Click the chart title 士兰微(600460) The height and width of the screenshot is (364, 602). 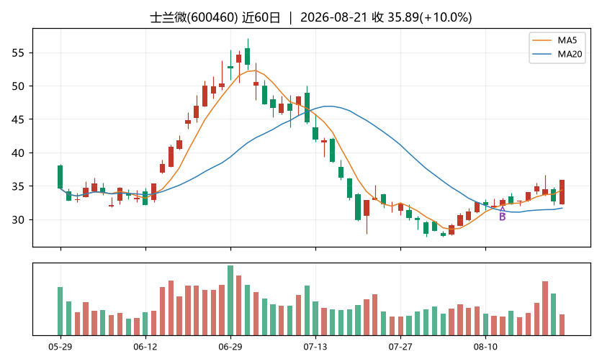(x=194, y=18)
